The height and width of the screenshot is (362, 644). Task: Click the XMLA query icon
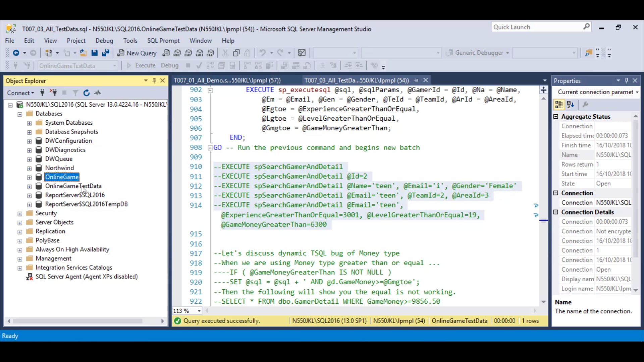(200, 53)
